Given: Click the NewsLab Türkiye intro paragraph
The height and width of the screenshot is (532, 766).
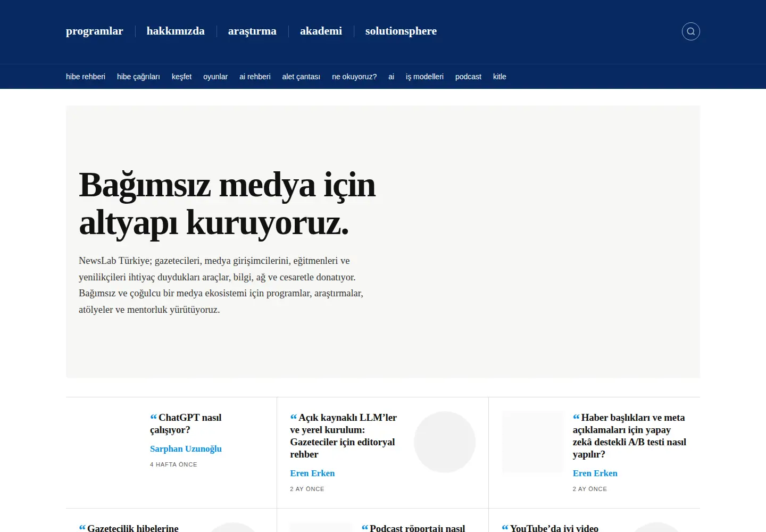Looking at the screenshot, I should pos(221,285).
